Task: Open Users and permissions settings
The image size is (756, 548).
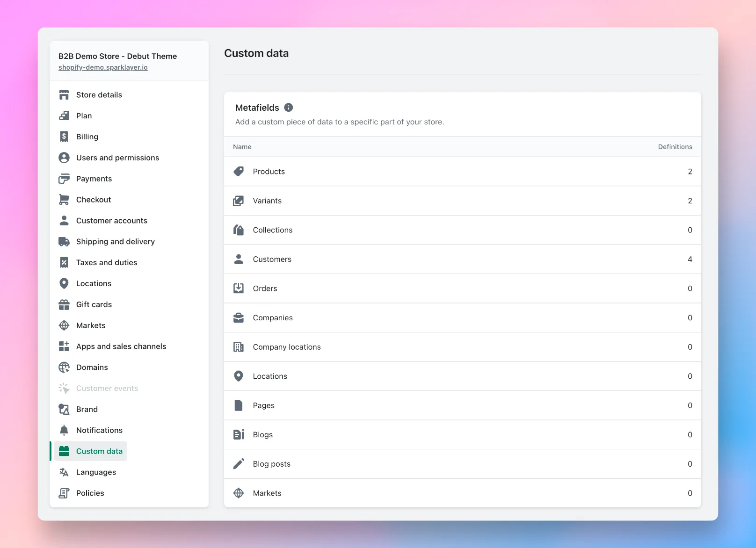Action: (x=117, y=158)
